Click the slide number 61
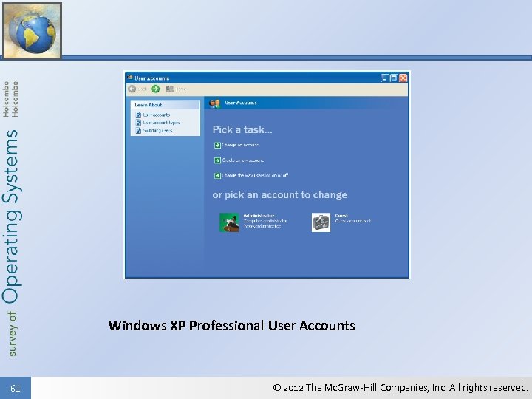 point(16,388)
